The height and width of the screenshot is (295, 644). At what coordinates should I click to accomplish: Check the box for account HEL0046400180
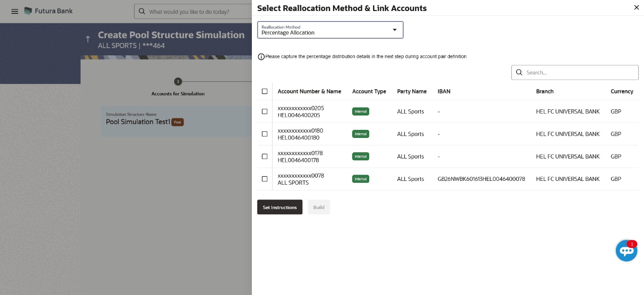pyautogui.click(x=265, y=134)
